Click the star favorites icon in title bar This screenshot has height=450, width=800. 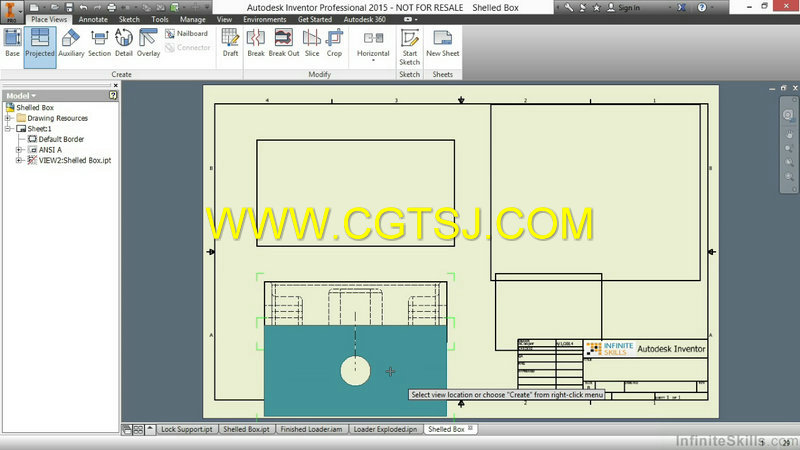coord(596,7)
